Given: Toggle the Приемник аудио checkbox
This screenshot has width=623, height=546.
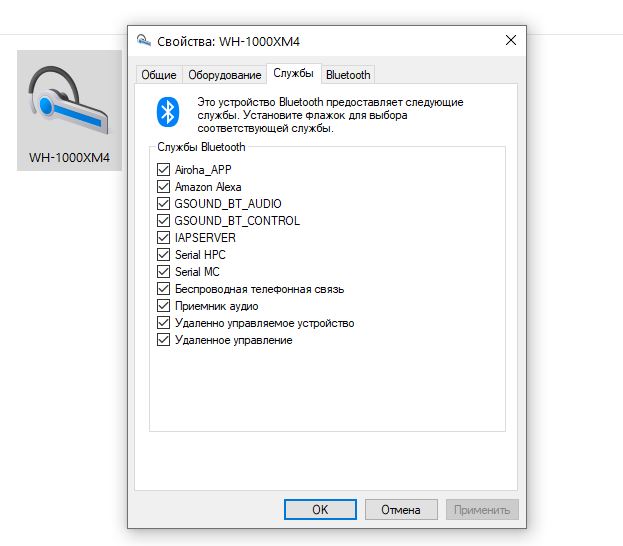Looking at the screenshot, I should pos(163,306).
